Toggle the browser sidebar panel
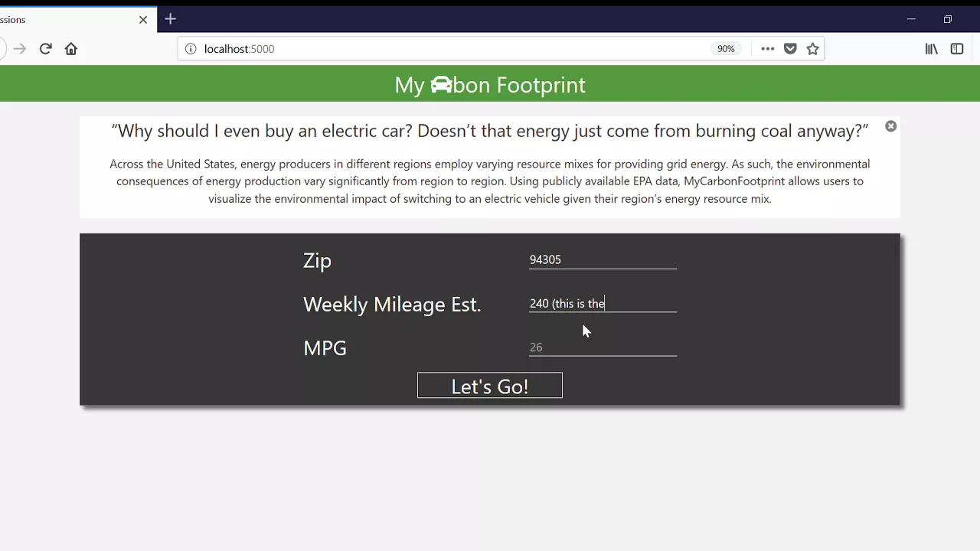 [x=957, y=49]
